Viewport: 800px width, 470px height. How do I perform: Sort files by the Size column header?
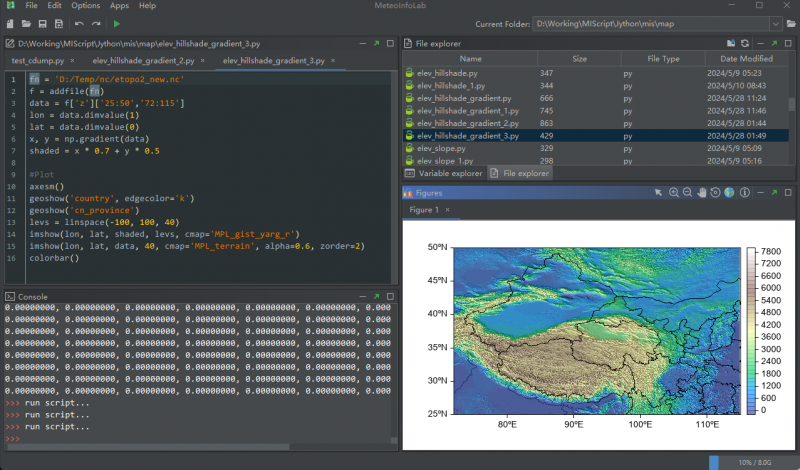(579, 59)
